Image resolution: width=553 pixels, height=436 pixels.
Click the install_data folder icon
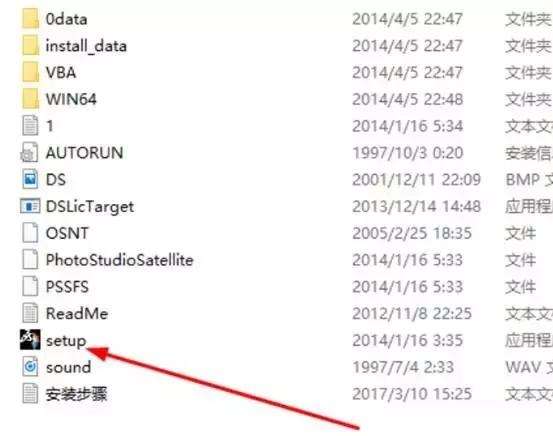[x=30, y=46]
